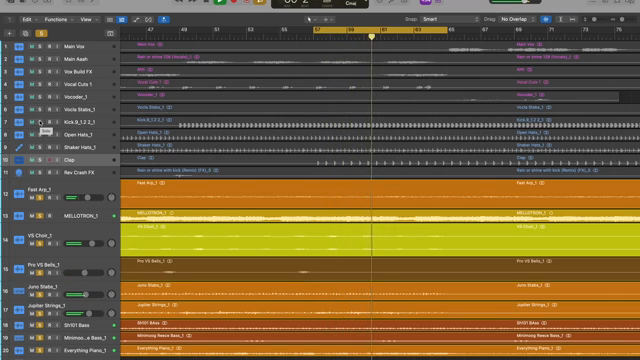Click the red Record button
Image resolution: width=640 pixels, height=360 pixels.
[x=234, y=2]
